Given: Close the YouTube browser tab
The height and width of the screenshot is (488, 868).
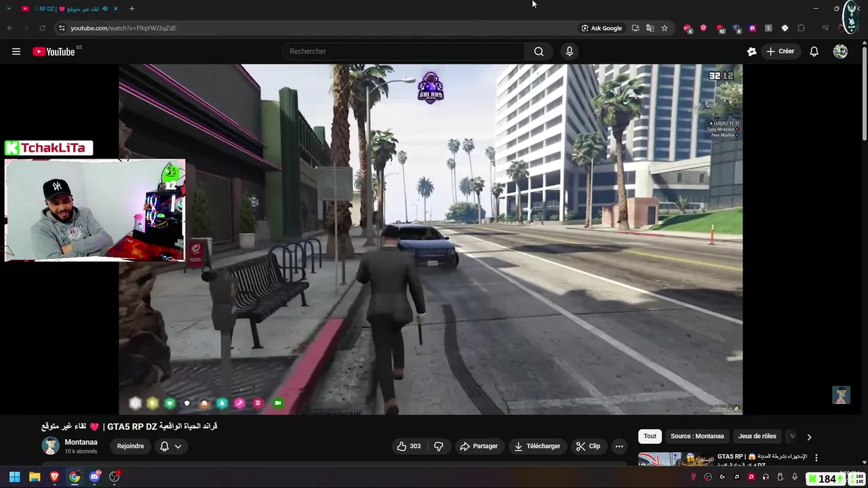Looking at the screenshot, I should pyautogui.click(x=115, y=9).
